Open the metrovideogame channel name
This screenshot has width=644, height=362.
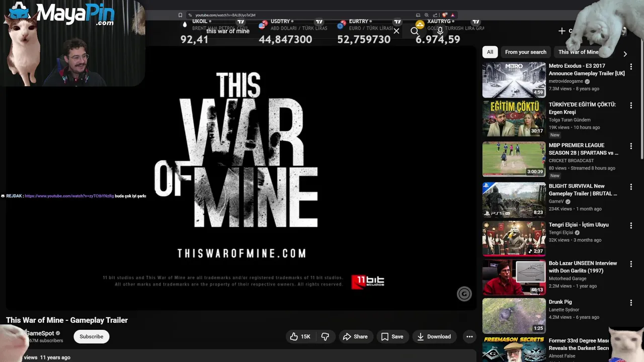[x=566, y=81]
